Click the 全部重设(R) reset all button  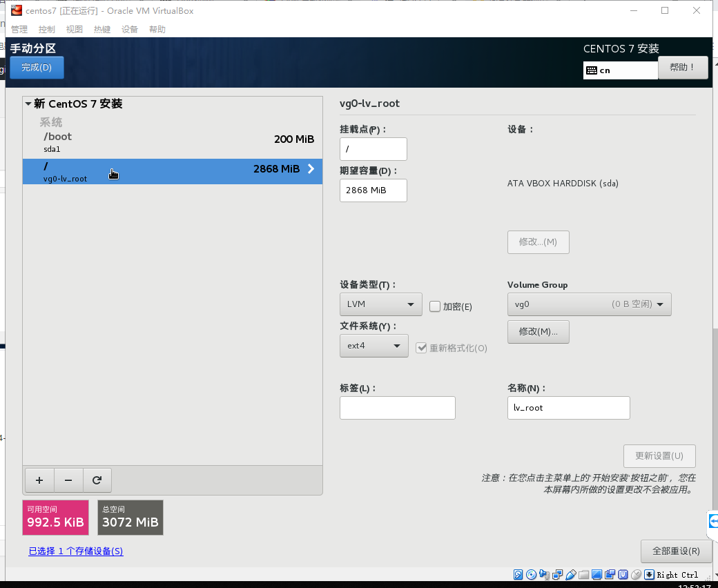point(677,551)
